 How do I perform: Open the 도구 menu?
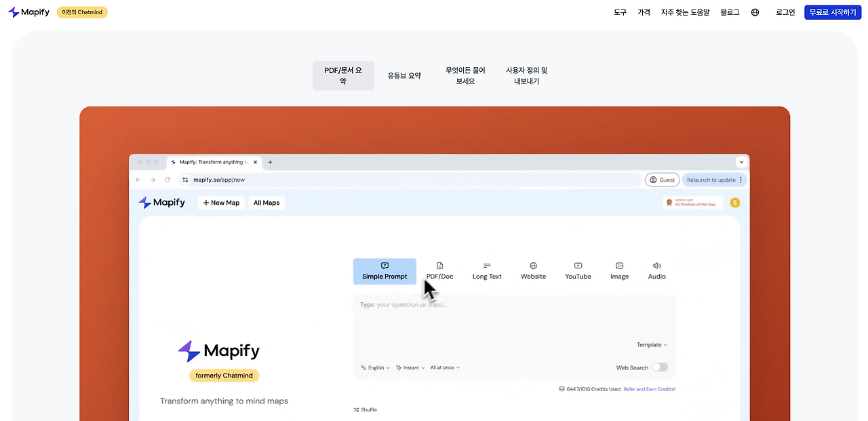[x=620, y=12]
